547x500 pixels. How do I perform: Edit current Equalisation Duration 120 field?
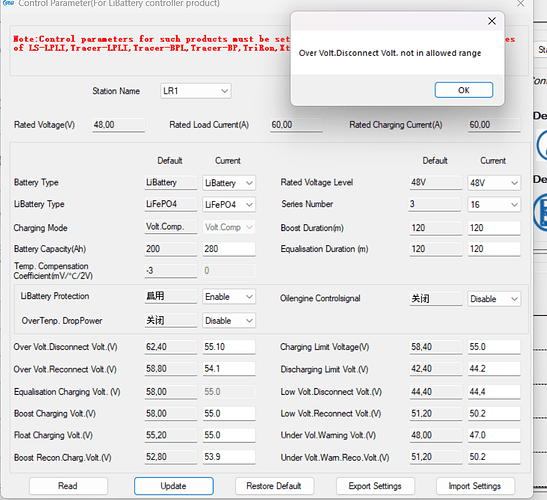coord(494,249)
